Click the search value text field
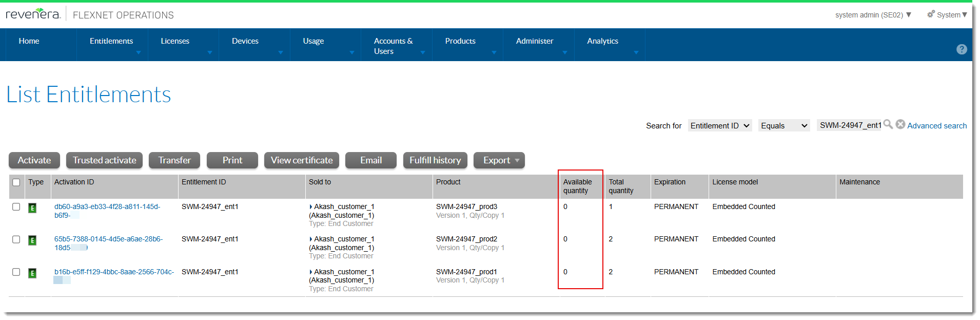 coord(849,125)
